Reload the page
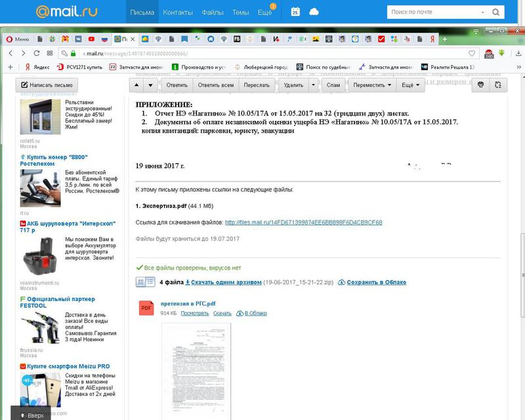The width and height of the screenshot is (525, 420). [37, 53]
